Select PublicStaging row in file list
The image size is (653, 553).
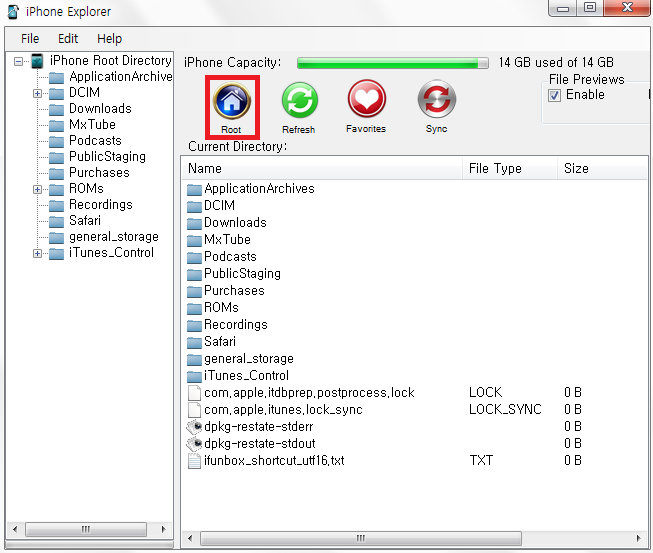point(414,274)
